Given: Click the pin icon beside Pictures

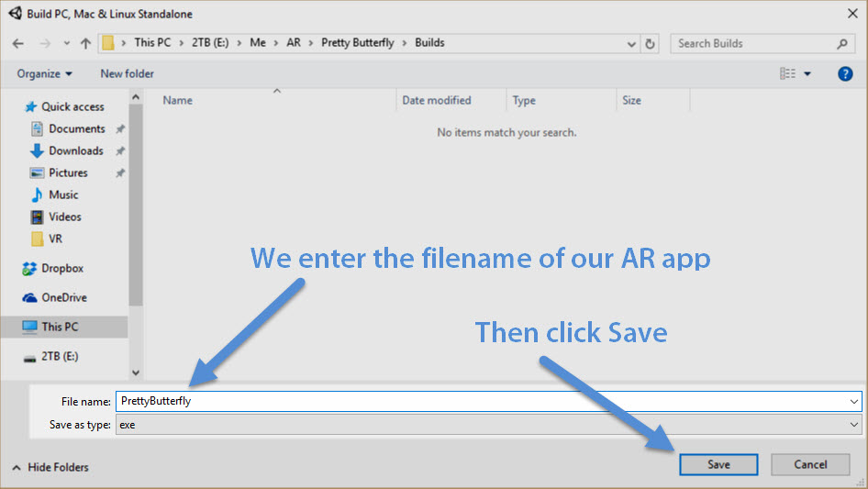Looking at the screenshot, I should tap(120, 173).
